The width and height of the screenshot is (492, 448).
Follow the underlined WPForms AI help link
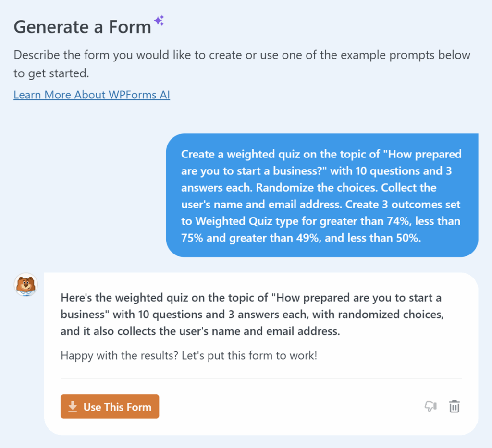(91, 95)
